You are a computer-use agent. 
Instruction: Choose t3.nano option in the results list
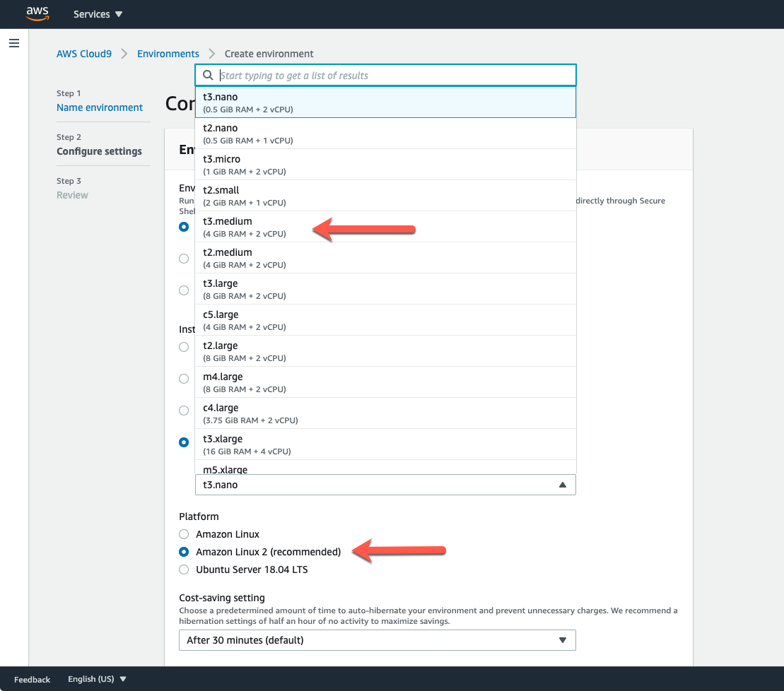385,102
